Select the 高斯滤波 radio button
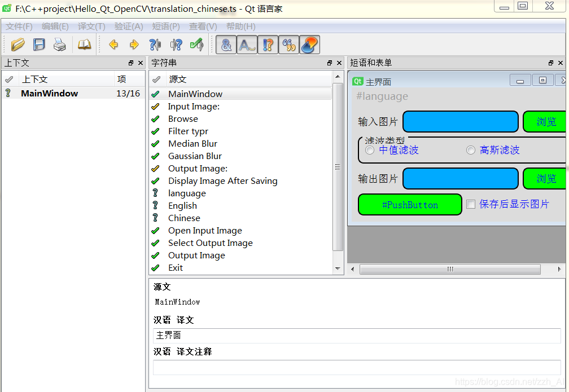 click(471, 150)
